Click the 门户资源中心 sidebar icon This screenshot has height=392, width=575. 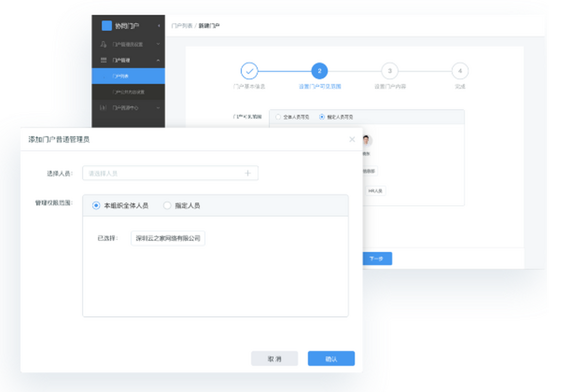[103, 108]
